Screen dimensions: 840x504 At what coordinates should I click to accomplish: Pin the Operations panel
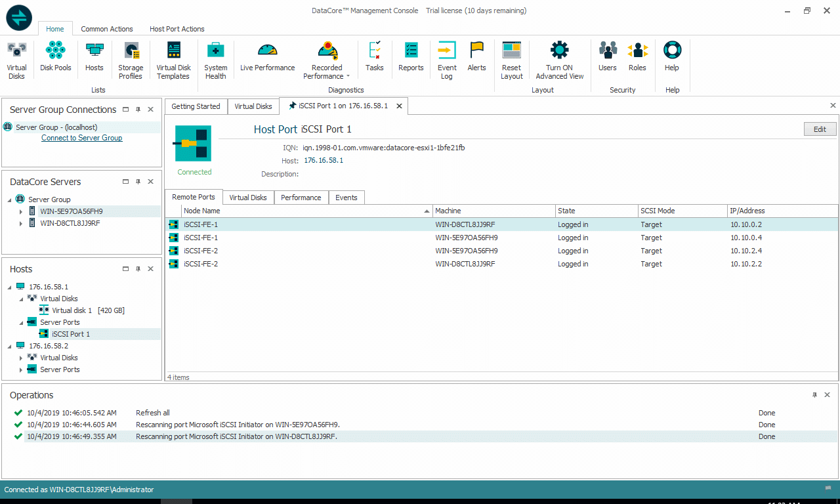(814, 395)
